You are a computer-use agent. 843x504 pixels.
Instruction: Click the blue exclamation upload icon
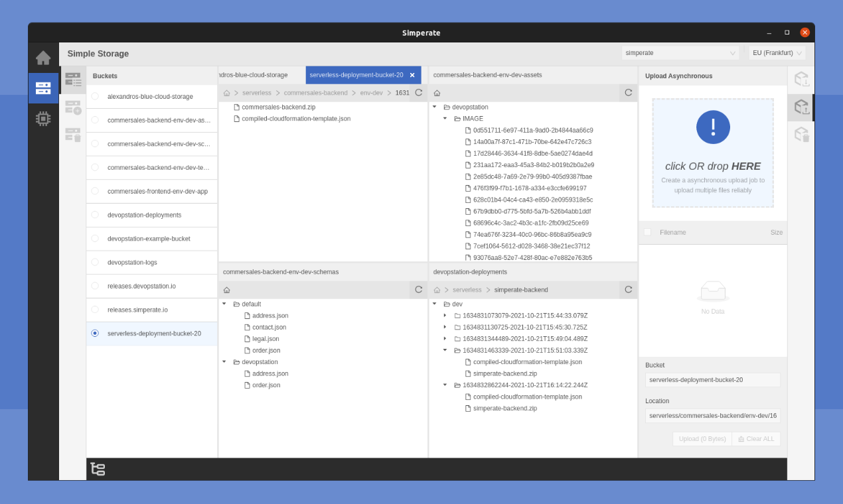713,127
